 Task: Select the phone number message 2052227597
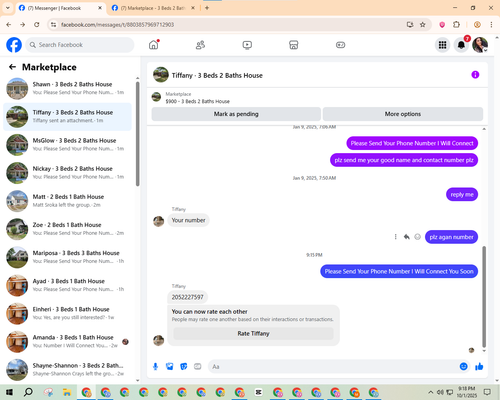[x=187, y=297]
